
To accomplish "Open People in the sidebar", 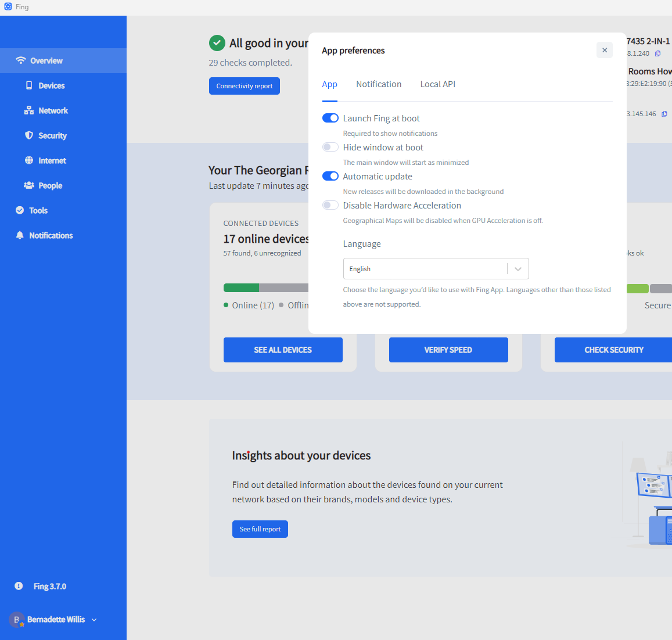I will coord(63,185).
